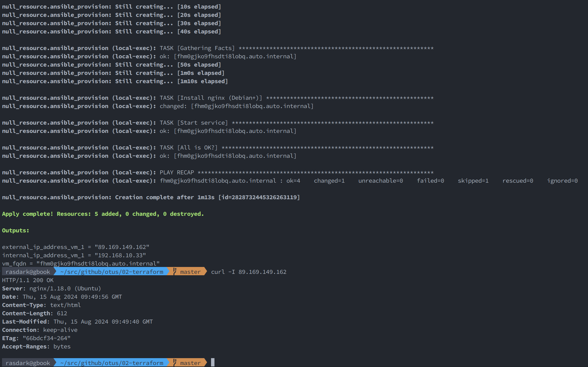Click the 'Accept-Ranges: bytes' header
Viewport: 588px width, 367px height.
click(36, 346)
